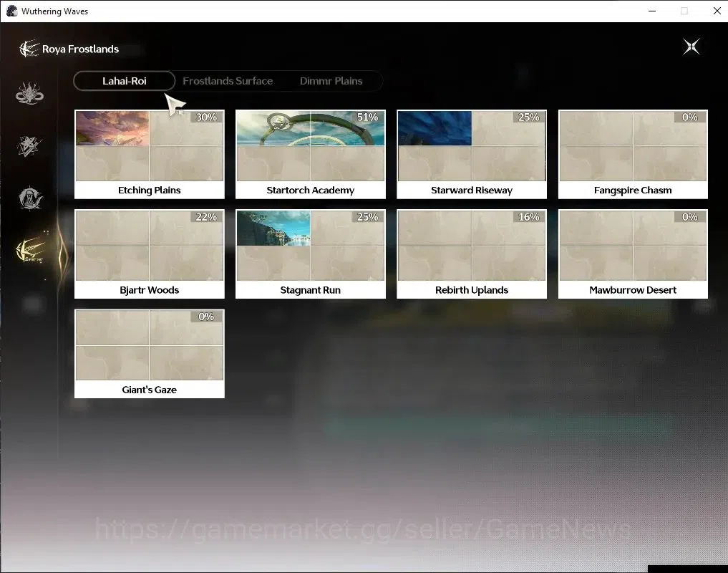Select the highlighted Roya Frostlands sidebar emblem
This screenshot has width=728, height=573.
click(x=30, y=251)
